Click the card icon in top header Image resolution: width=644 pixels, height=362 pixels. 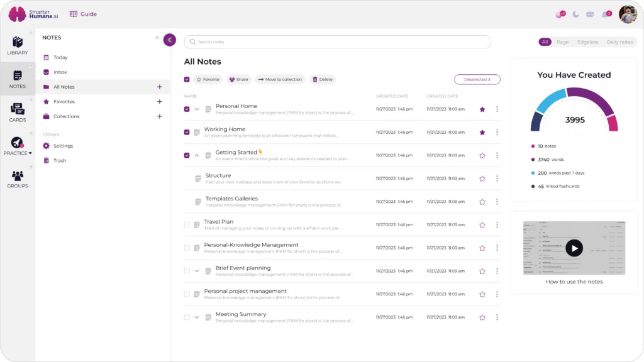590,14
